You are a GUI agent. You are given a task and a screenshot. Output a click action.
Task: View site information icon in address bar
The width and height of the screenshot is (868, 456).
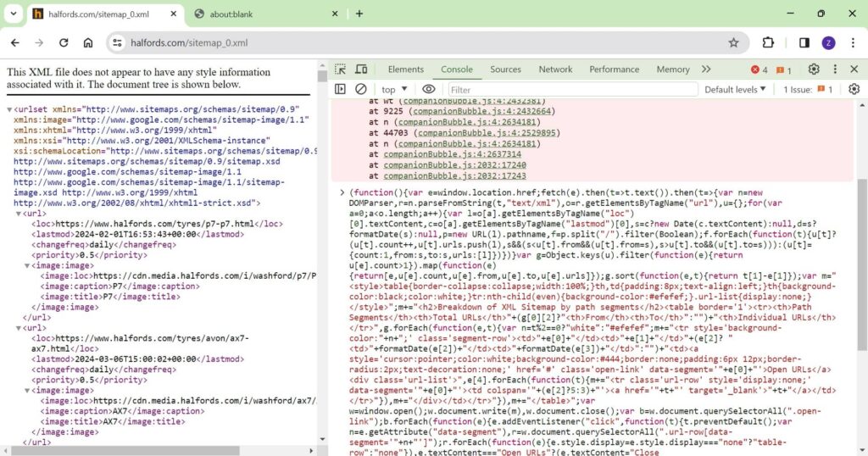point(117,42)
